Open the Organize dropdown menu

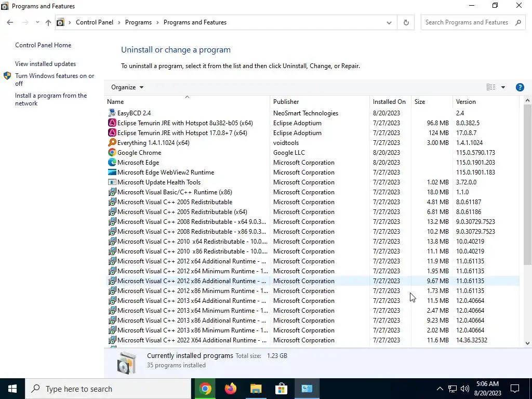click(x=127, y=87)
